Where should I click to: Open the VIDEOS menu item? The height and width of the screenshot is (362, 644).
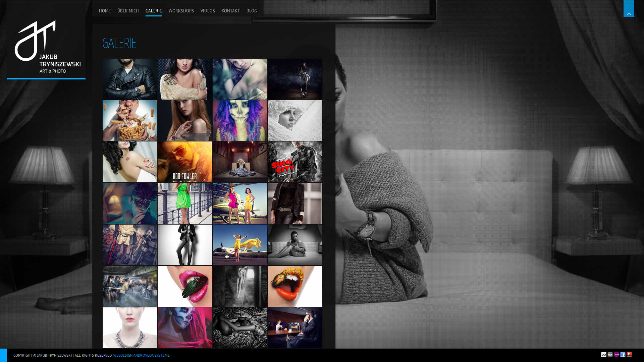(x=208, y=11)
